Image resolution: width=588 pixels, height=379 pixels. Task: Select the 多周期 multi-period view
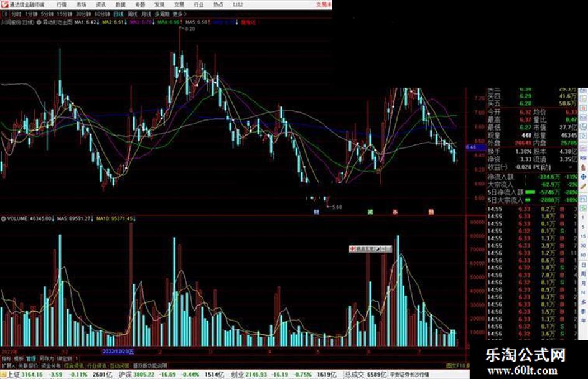162,14
